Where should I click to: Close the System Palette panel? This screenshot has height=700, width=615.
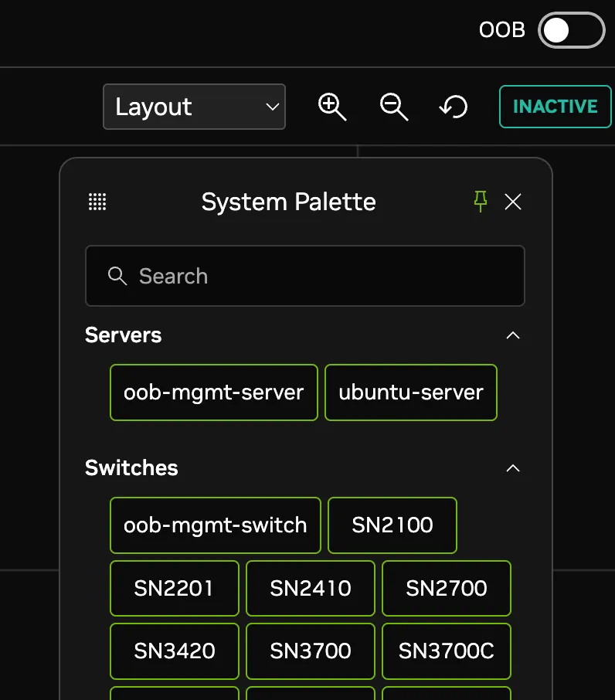click(x=513, y=202)
